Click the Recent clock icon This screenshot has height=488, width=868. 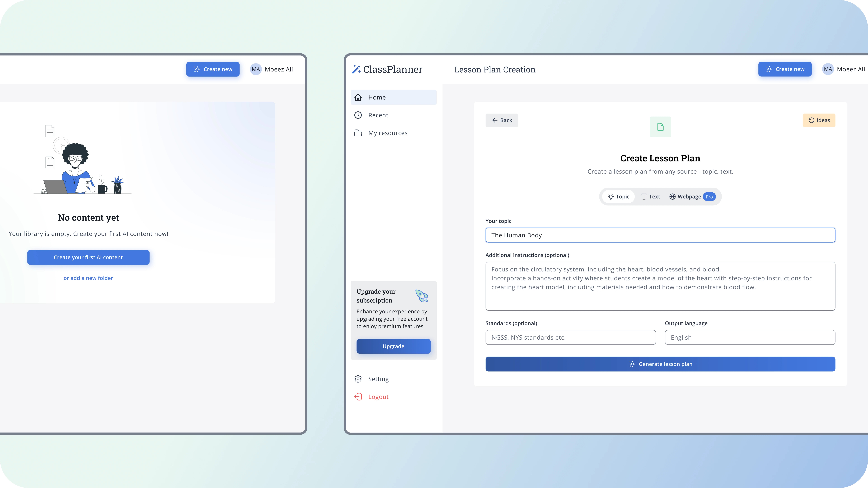[358, 115]
